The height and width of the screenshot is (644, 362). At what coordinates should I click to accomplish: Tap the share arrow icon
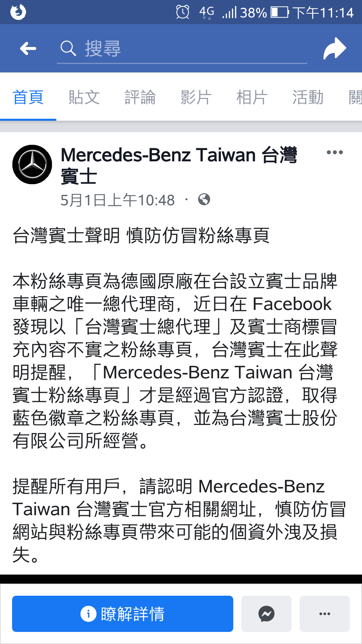[x=335, y=49]
